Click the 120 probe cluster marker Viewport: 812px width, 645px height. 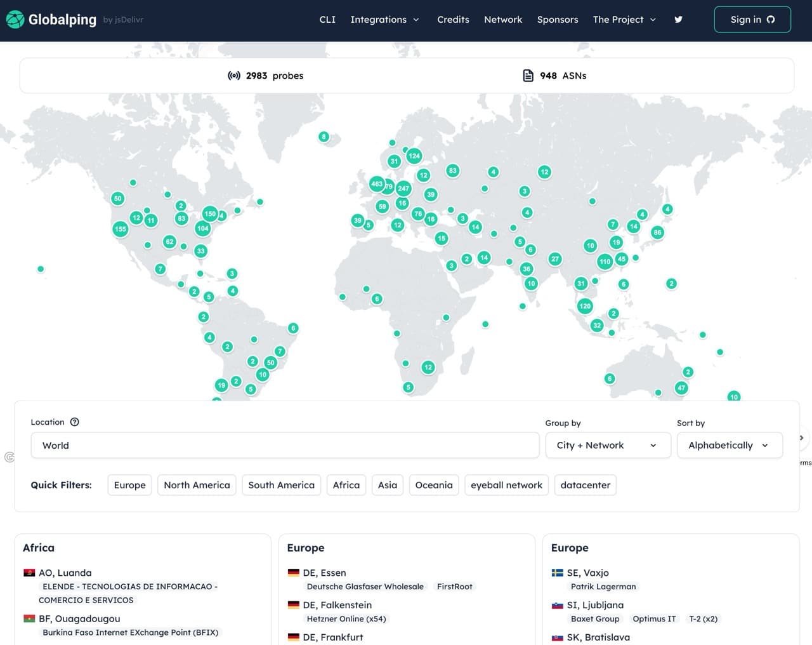coord(585,306)
